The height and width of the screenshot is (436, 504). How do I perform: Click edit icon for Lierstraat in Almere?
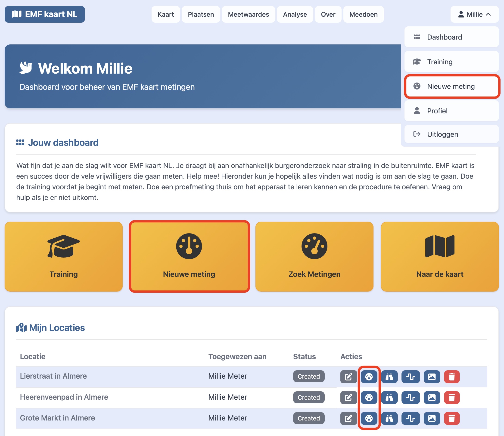(348, 377)
